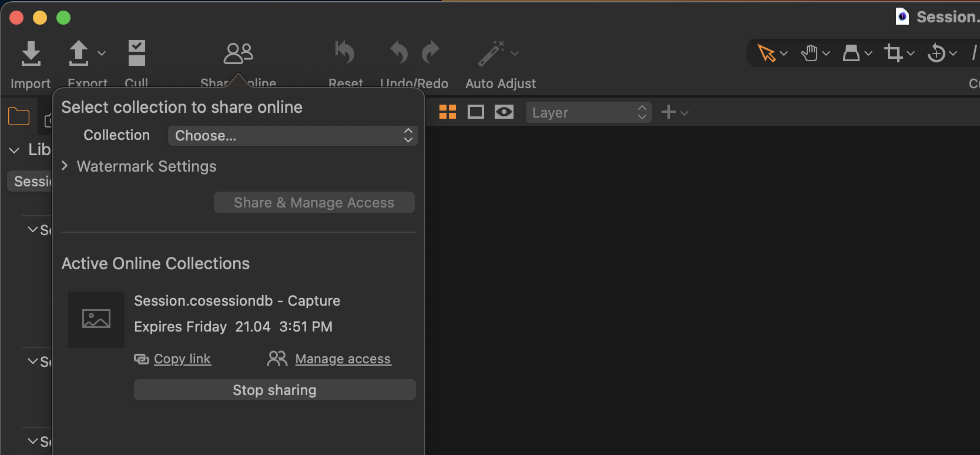
Task: Click the Manage access link
Action: click(x=343, y=359)
